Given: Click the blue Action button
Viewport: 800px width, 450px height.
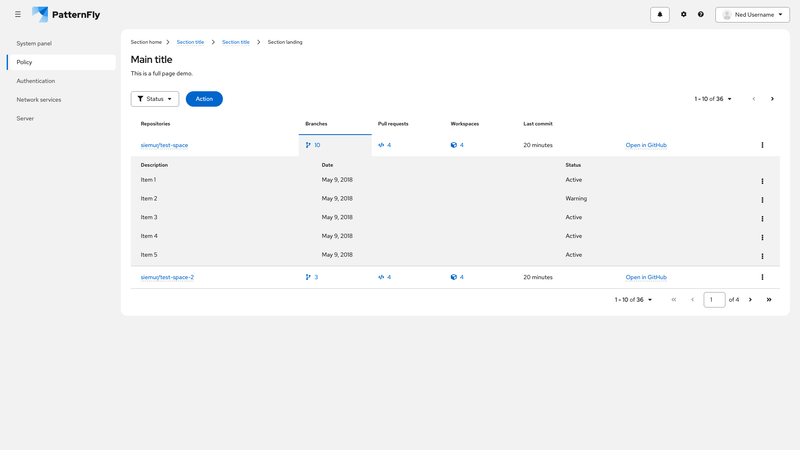Looking at the screenshot, I should pos(204,99).
